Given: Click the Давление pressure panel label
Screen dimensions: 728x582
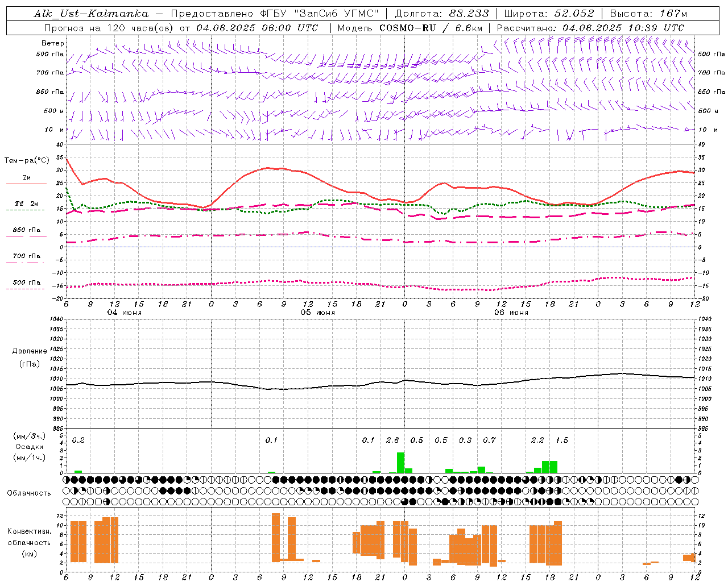Looking at the screenshot, I should (x=30, y=351).
